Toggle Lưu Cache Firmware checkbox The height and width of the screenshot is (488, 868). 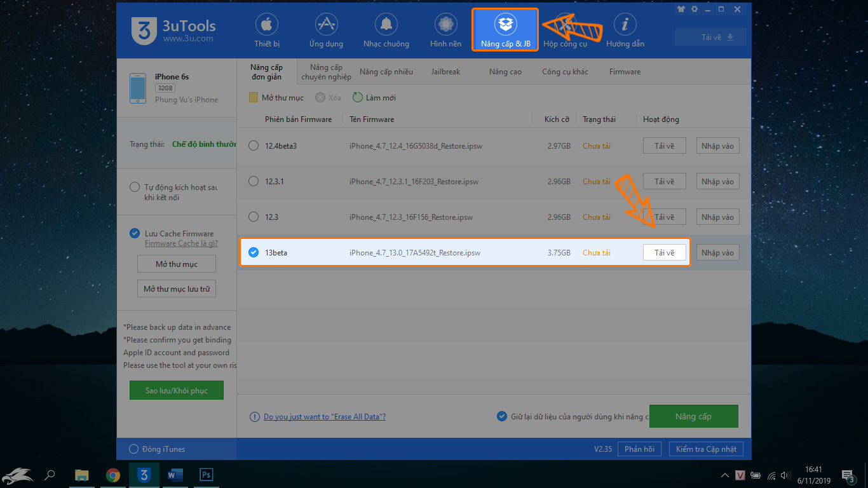click(134, 233)
